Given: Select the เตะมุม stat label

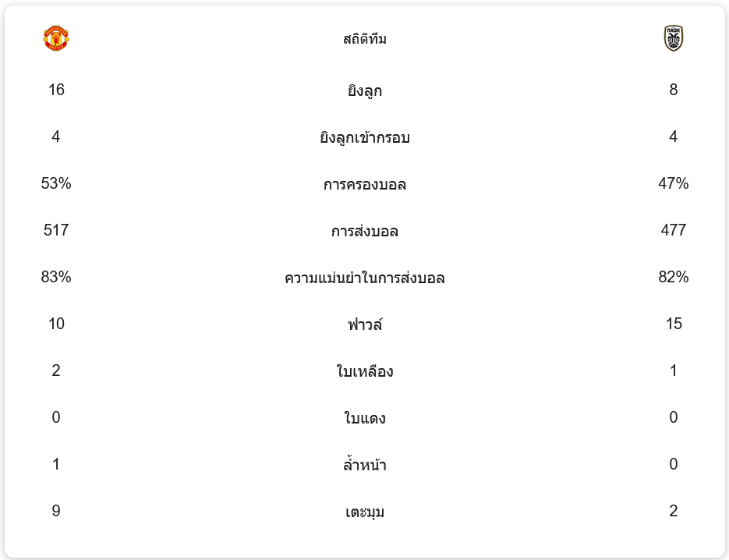Looking at the screenshot, I should (x=365, y=512).
